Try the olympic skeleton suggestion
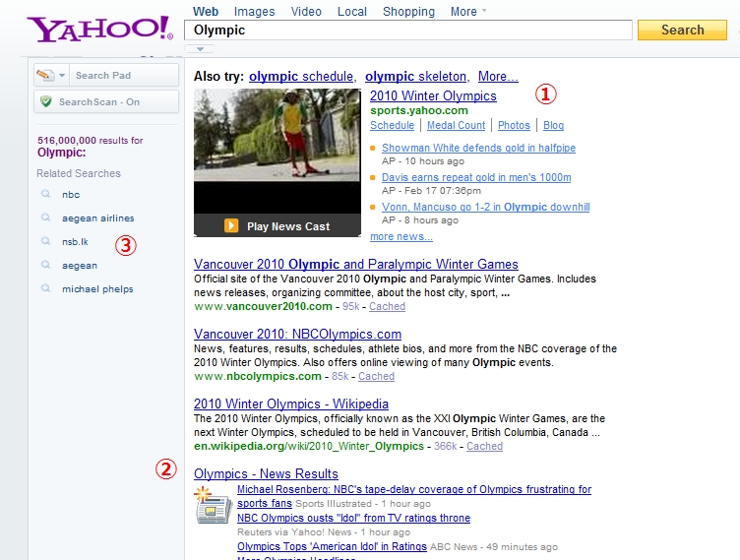This screenshot has width=740, height=560. coord(416,77)
